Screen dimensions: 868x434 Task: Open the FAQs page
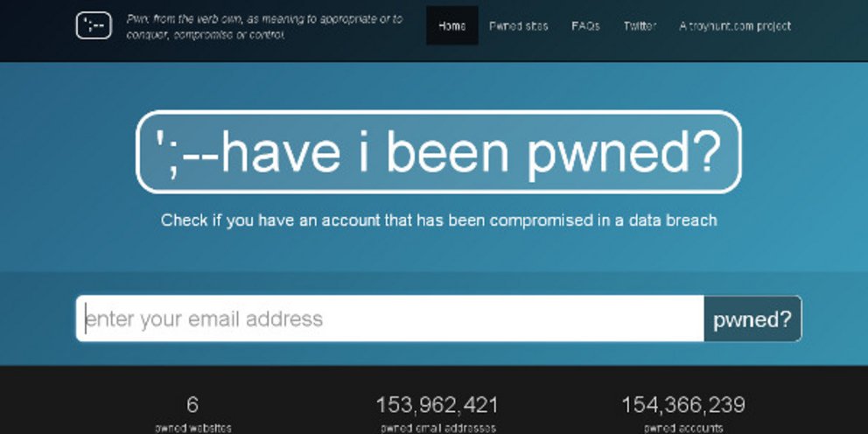click(x=585, y=26)
